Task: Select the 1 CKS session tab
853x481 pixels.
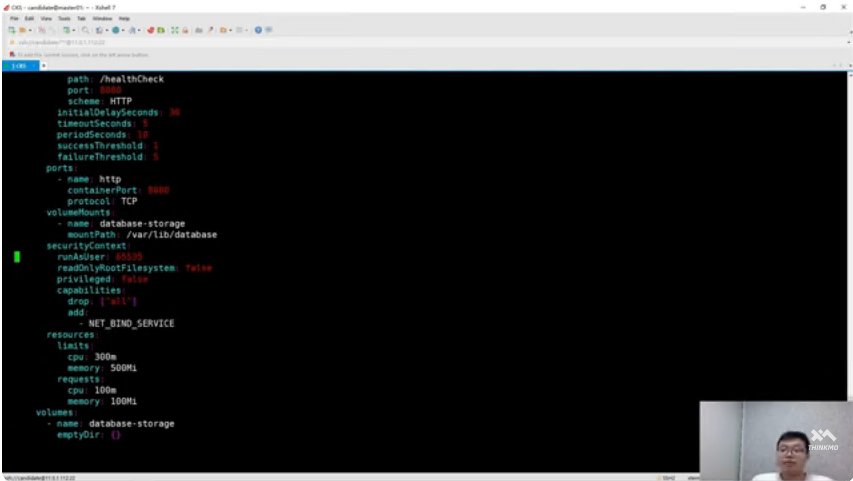Action: tap(19, 65)
